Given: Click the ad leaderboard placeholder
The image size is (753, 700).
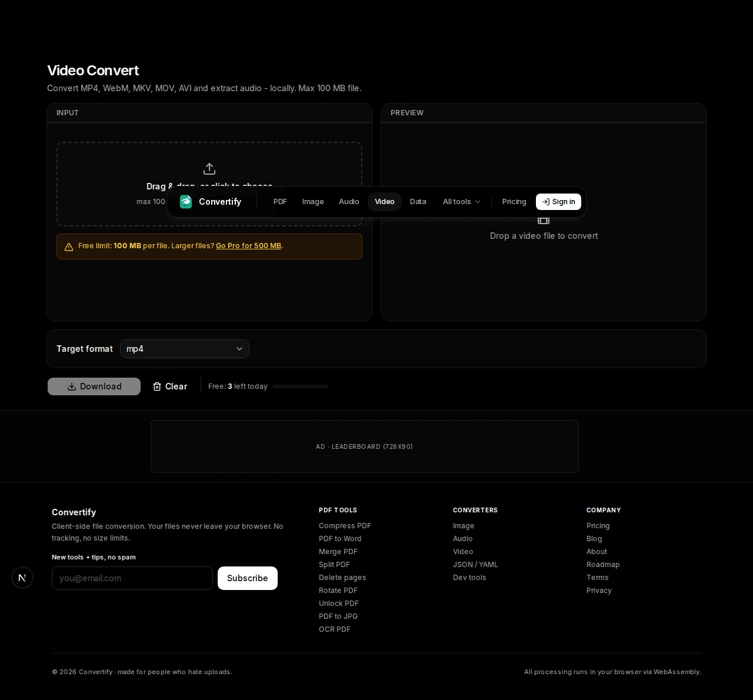Looking at the screenshot, I should point(365,446).
